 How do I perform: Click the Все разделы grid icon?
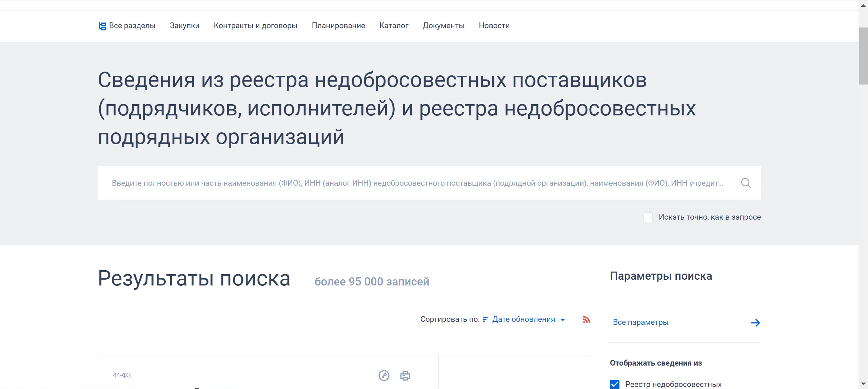click(102, 26)
